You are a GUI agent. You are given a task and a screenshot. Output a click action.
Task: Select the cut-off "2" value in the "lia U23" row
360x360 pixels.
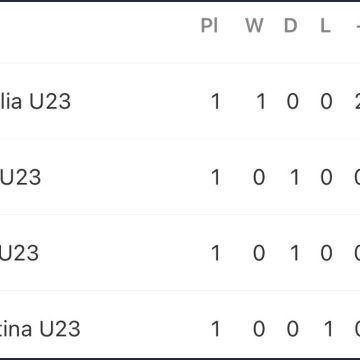coord(357,101)
